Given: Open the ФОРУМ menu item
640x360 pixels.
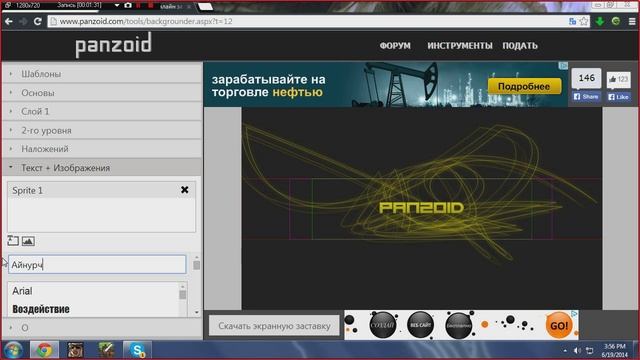Looking at the screenshot, I should (395, 46).
